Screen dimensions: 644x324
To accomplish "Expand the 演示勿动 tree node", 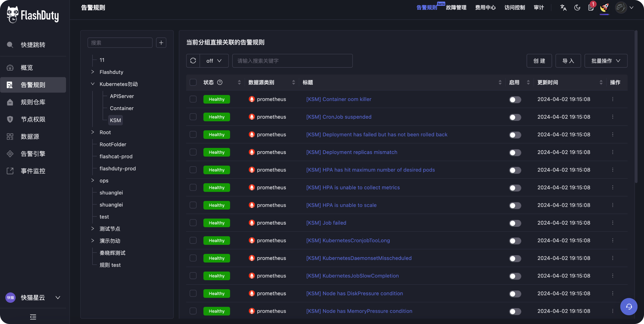I will (93, 241).
